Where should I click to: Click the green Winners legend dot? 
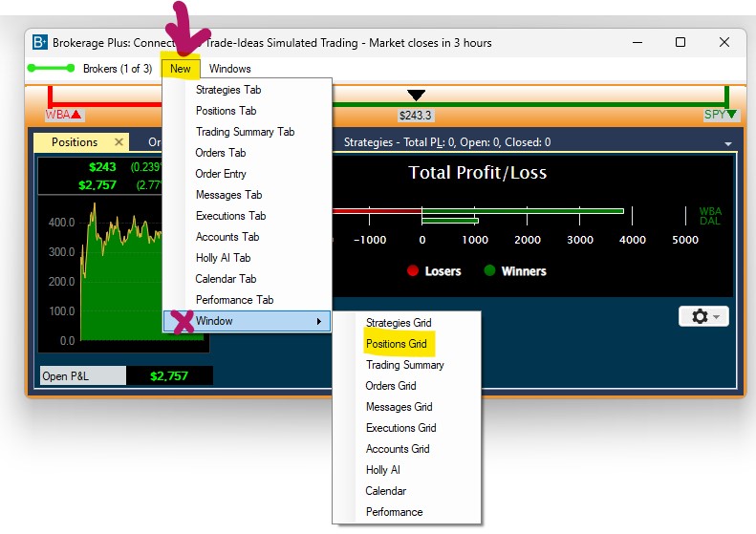click(489, 271)
